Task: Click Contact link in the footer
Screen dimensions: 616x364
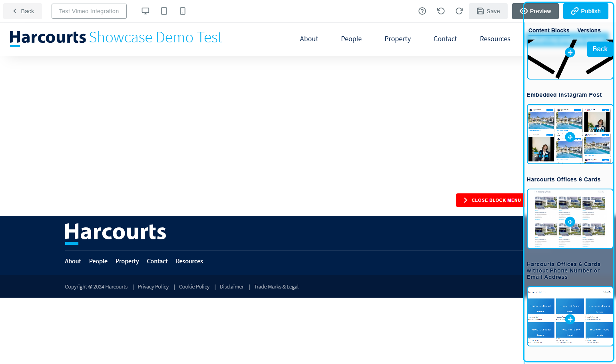Action: pos(157,261)
